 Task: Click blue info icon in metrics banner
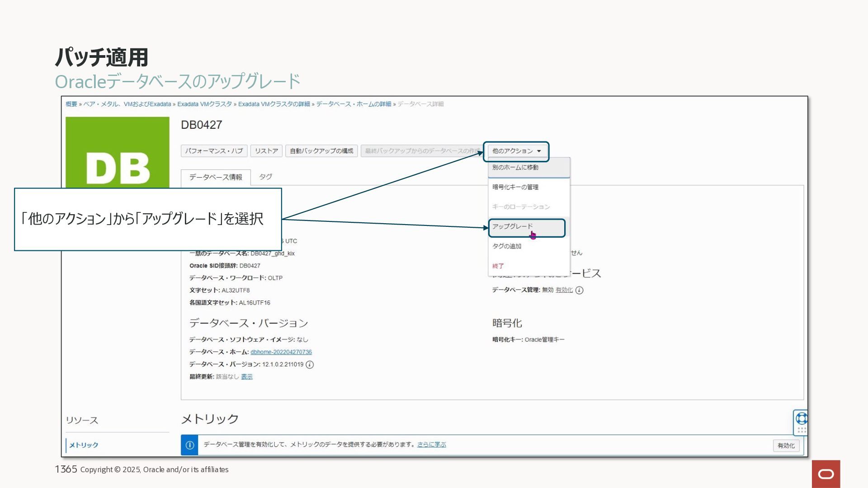tap(190, 445)
